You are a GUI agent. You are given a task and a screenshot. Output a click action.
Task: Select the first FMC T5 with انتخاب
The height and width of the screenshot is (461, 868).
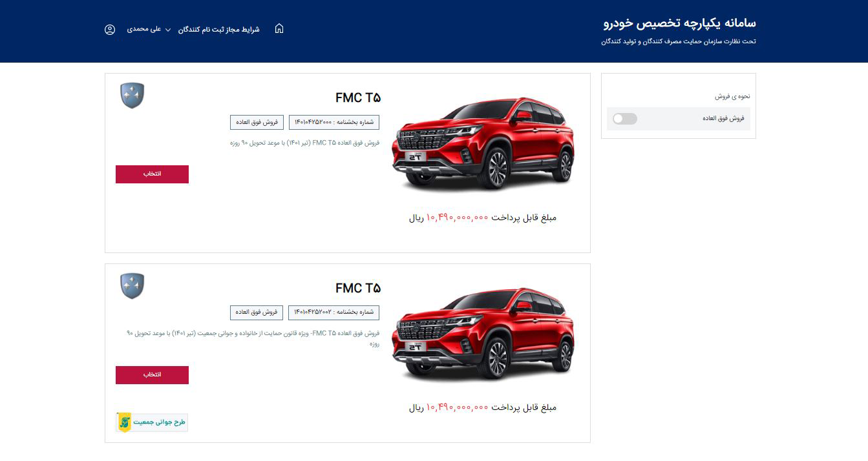tap(152, 174)
